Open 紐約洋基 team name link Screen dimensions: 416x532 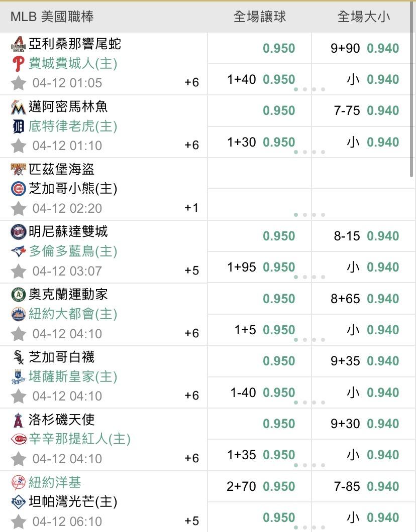pyautogui.click(x=55, y=482)
